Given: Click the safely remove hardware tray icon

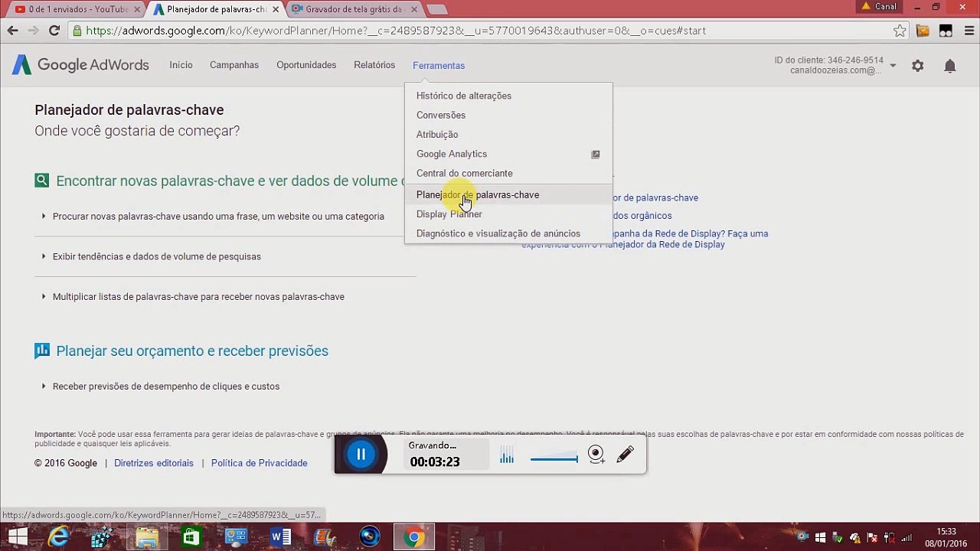Looking at the screenshot, I should click(x=838, y=537).
